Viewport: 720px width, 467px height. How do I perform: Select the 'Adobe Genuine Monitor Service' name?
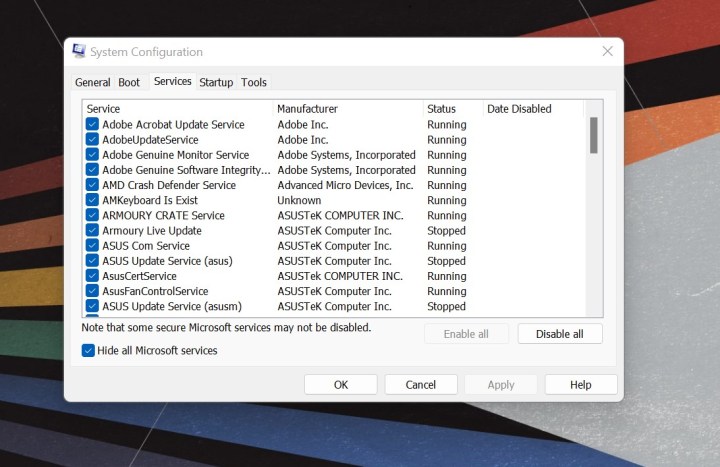pos(175,155)
